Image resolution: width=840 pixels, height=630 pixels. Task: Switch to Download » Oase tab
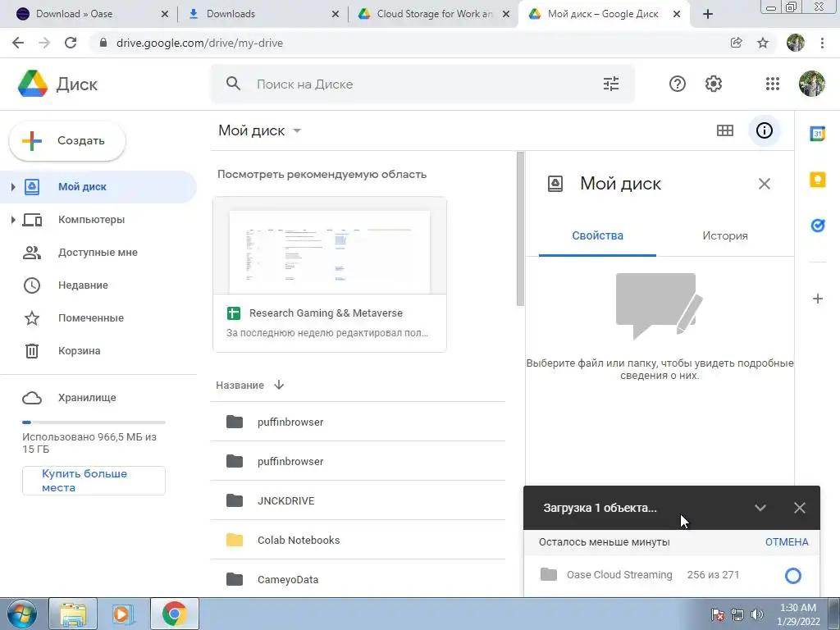tap(92, 14)
